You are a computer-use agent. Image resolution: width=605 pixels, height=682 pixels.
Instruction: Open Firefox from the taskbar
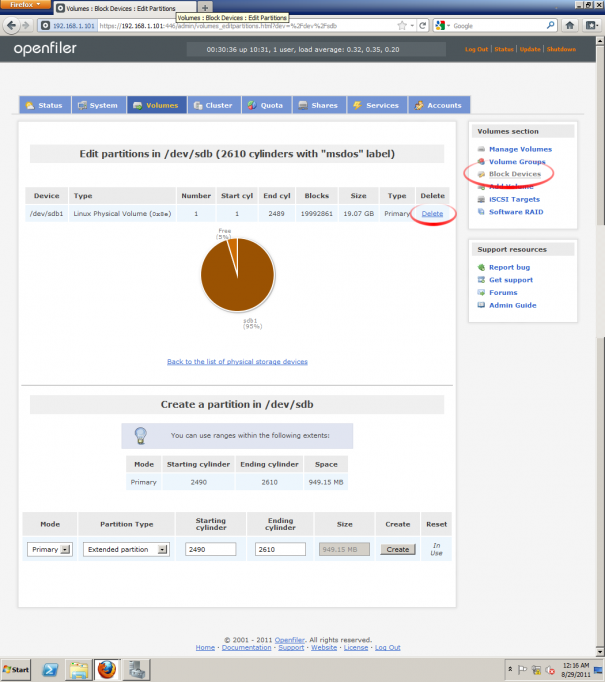pyautogui.click(x=107, y=669)
